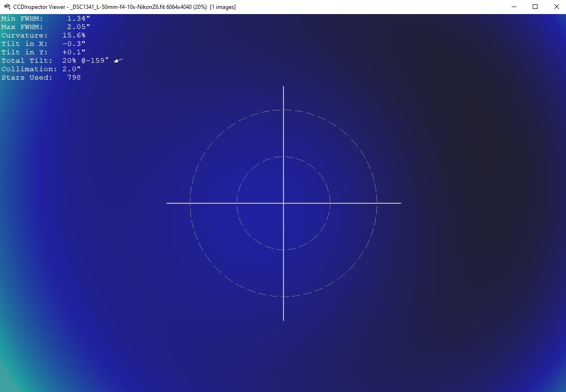Click the window title showing the .fit filename
Screen dimensions: 566x392
coord(124,7)
